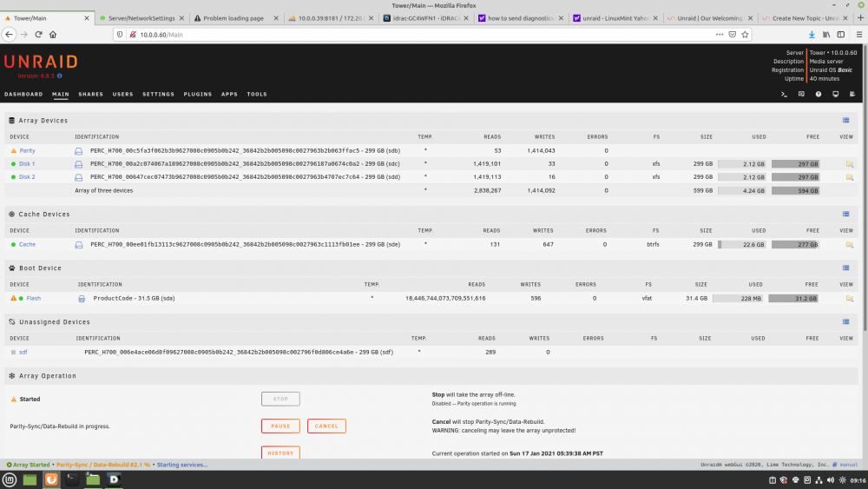Click disk log icon for Parity

click(79, 151)
